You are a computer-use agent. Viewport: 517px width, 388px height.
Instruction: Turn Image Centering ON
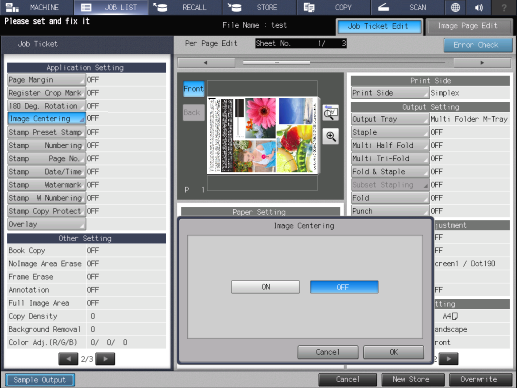[x=265, y=287]
